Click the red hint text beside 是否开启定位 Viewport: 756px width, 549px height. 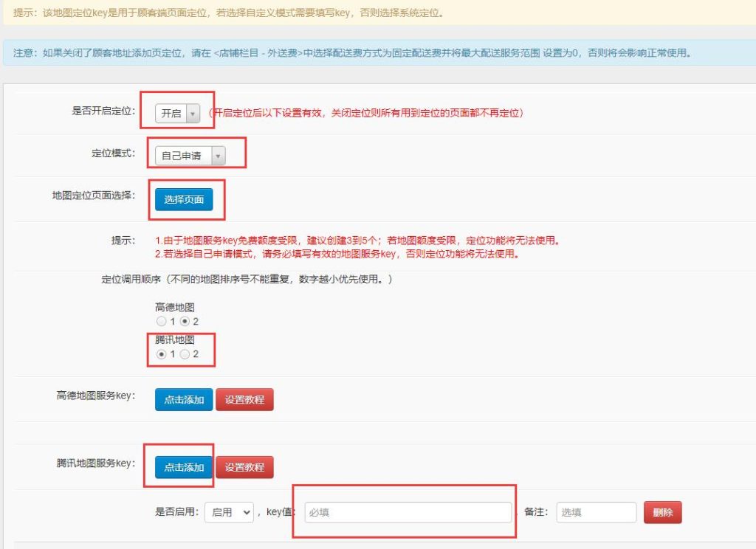[365, 114]
